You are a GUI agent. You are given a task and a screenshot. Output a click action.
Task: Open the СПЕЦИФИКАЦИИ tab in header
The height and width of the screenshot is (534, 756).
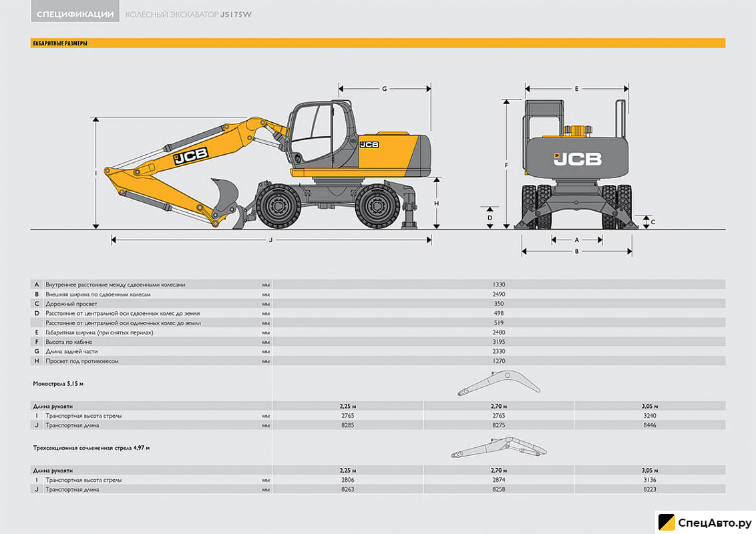pos(75,14)
